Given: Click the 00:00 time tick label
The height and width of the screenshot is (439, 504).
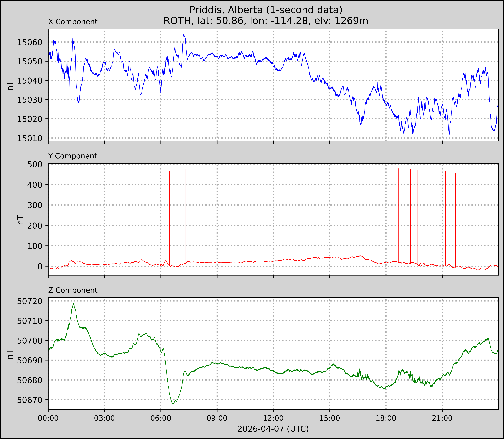Looking at the screenshot, I should [48, 418].
